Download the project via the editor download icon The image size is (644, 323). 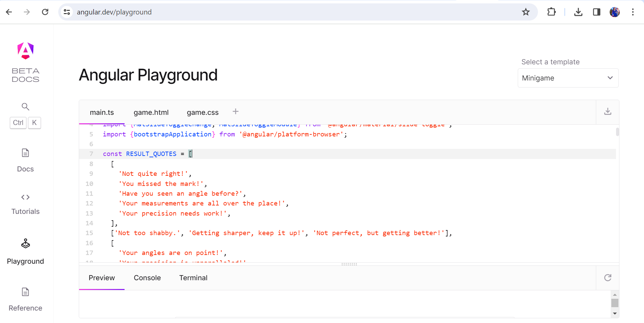[608, 111]
